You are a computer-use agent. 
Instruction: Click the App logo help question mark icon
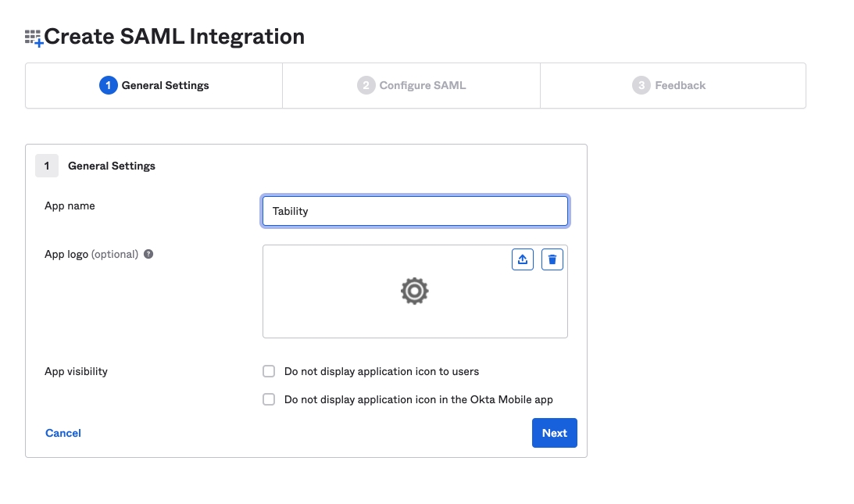148,254
